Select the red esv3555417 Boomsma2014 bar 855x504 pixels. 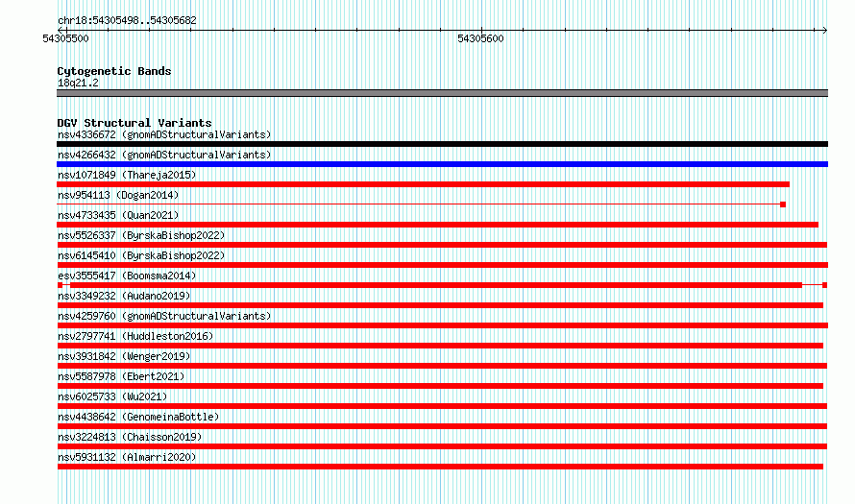pyautogui.click(x=442, y=285)
